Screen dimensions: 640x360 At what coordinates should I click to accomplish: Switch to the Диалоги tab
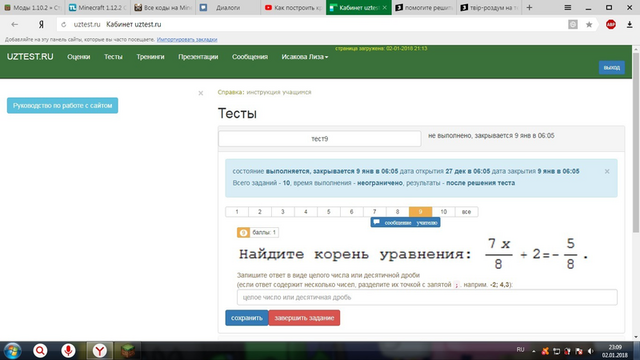228,7
